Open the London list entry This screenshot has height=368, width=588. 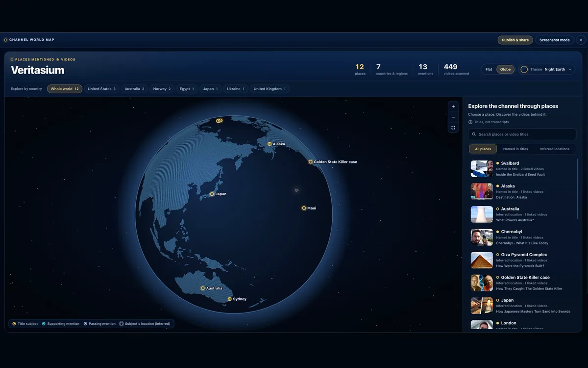522,325
